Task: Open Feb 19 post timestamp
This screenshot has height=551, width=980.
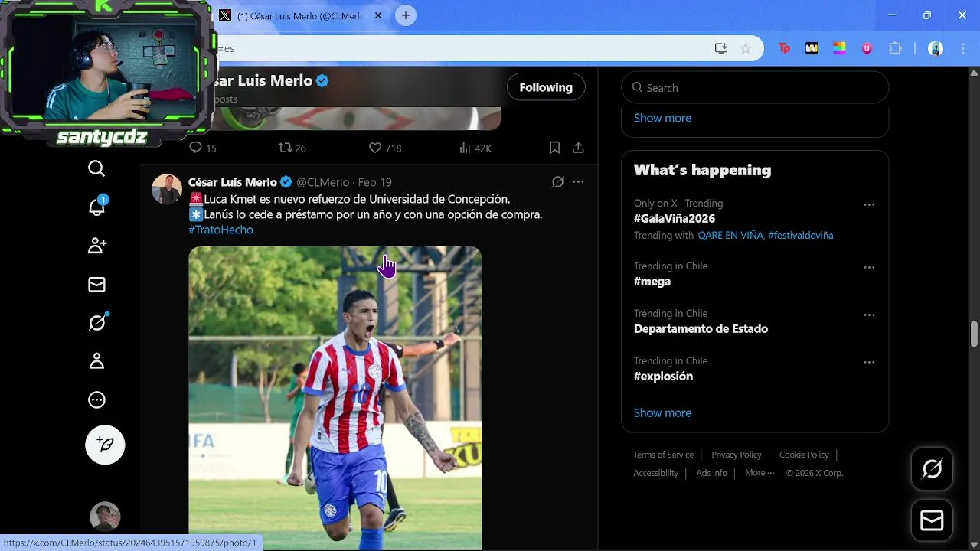Action: 375,182
